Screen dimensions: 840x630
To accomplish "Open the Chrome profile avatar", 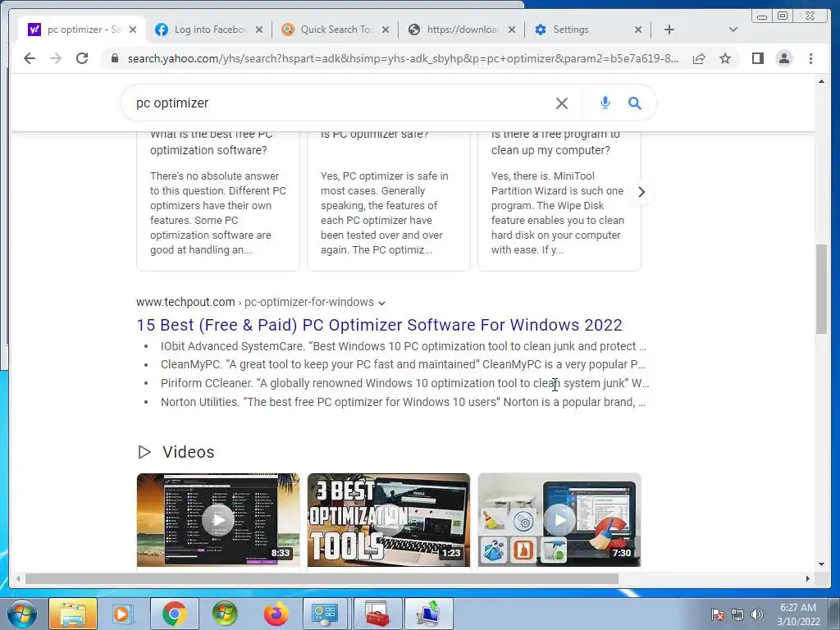I will [784, 58].
